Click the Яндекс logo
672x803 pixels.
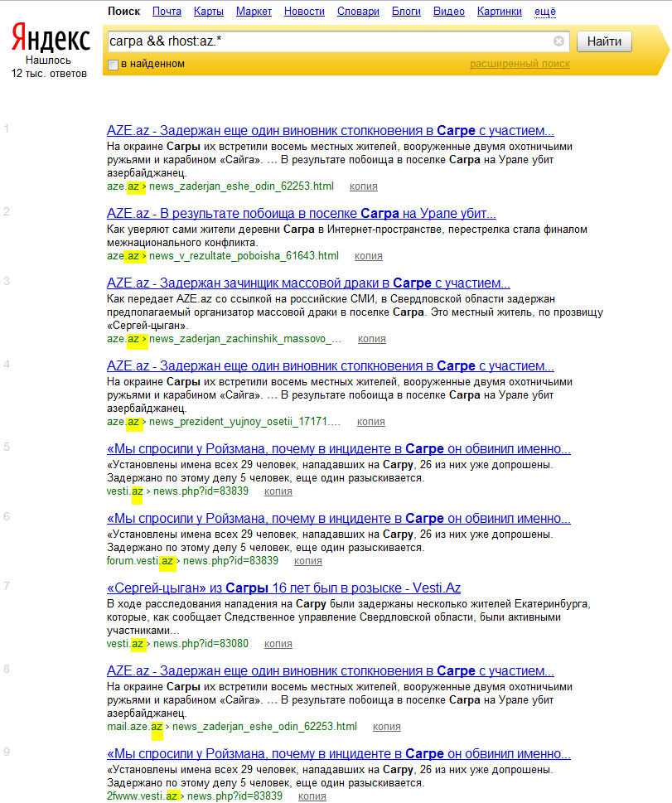coord(51,38)
